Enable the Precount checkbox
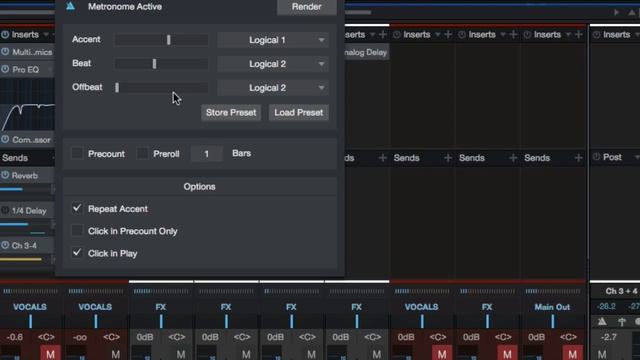 77,153
